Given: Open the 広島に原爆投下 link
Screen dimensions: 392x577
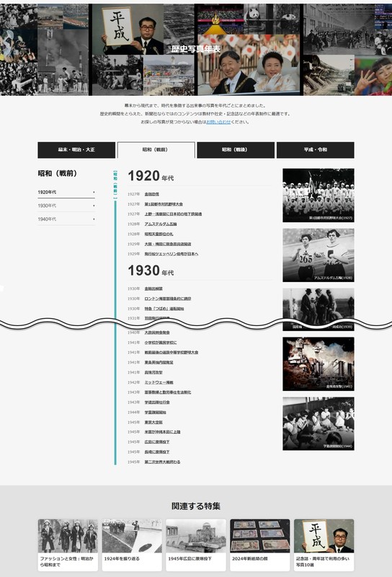Looking at the screenshot, I should coord(157,441).
